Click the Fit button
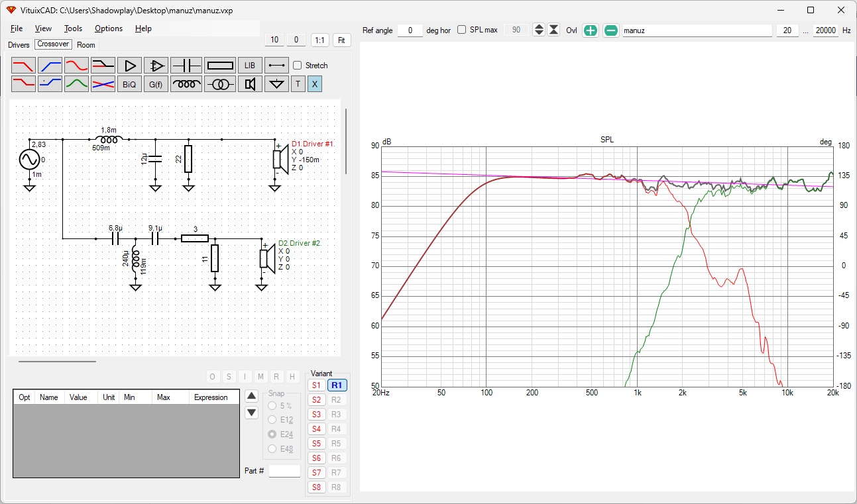 (341, 40)
